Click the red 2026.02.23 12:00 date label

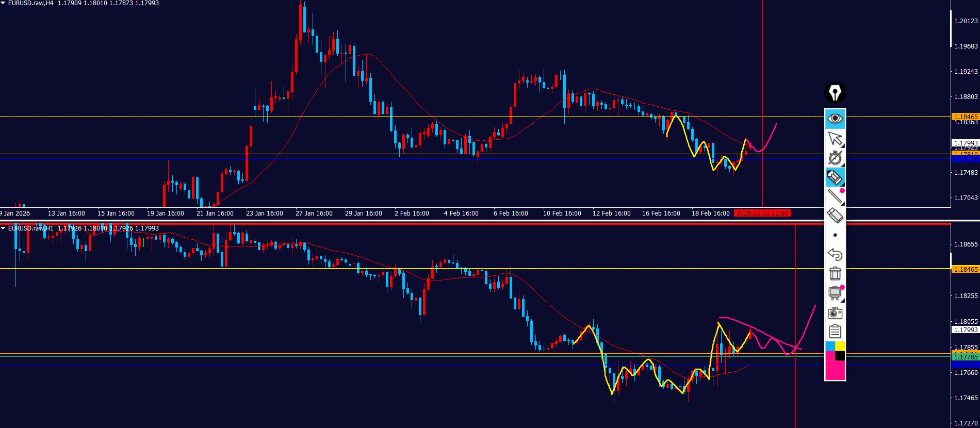(x=762, y=213)
